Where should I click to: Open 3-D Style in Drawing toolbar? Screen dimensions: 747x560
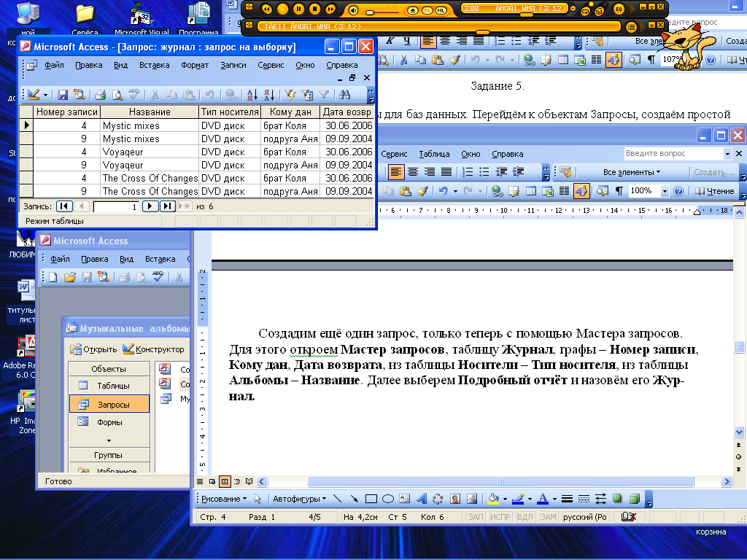pyautogui.click(x=634, y=499)
